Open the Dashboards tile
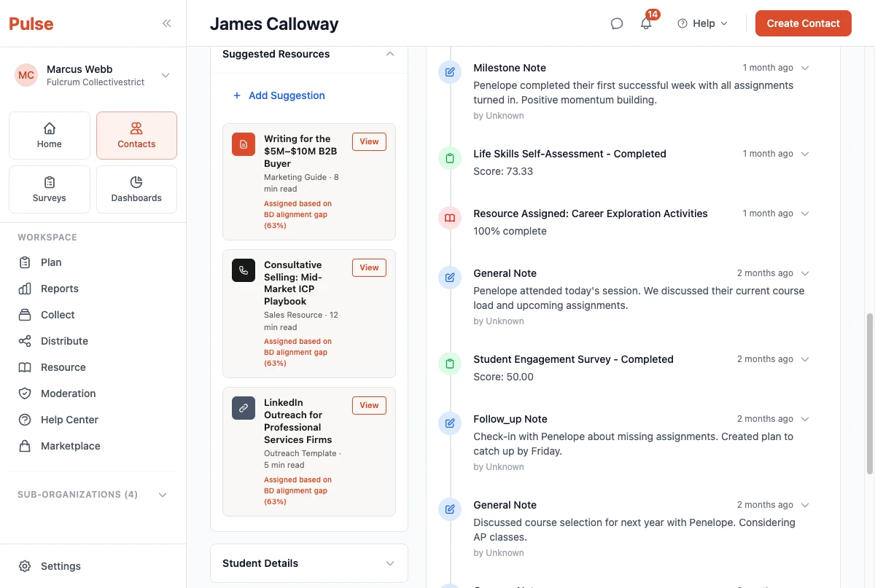 (x=136, y=189)
